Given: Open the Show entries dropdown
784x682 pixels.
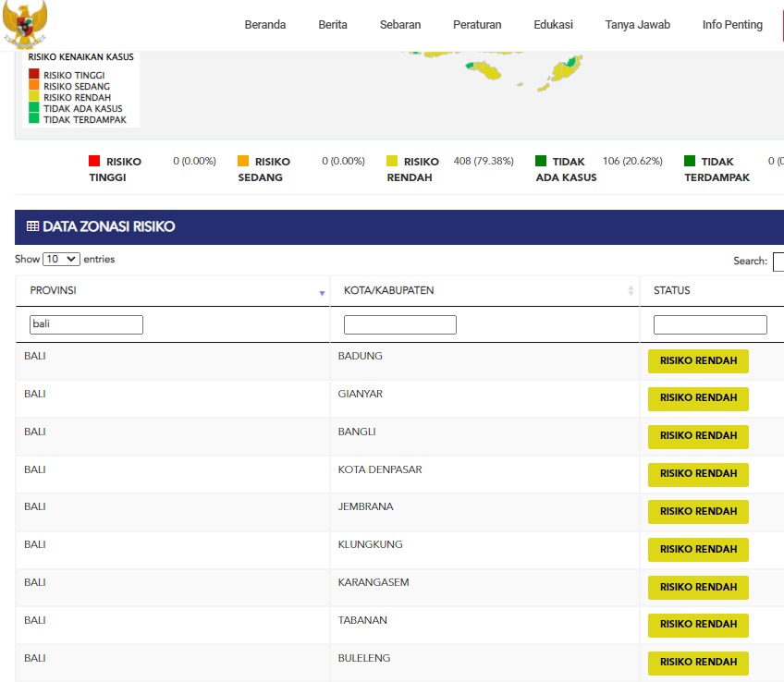Looking at the screenshot, I should click(62, 260).
